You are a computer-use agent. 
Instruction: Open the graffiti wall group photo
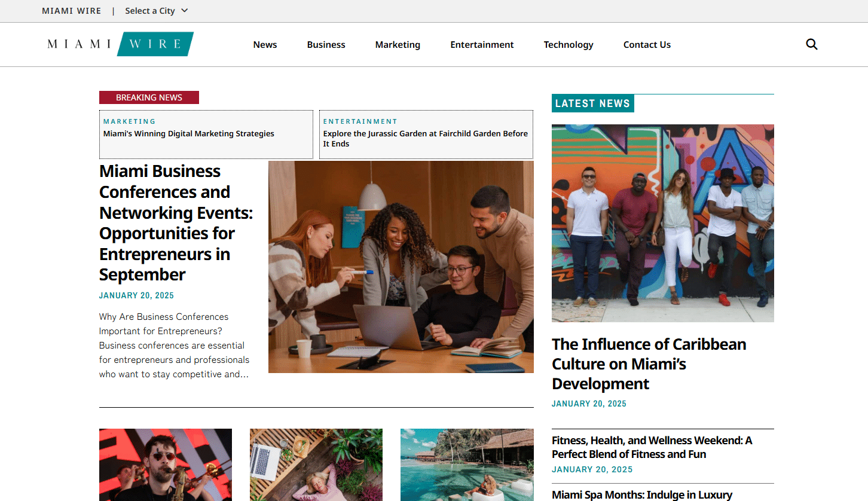(662, 223)
